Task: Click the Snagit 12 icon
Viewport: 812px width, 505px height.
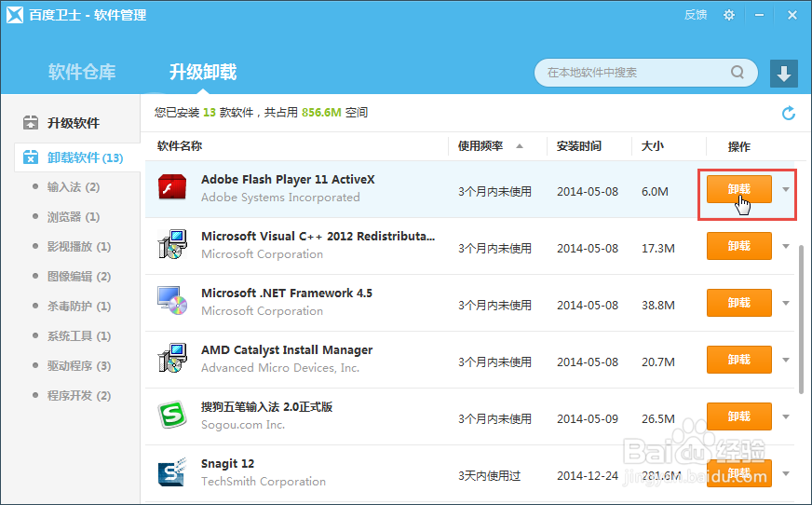Action: pos(172,471)
